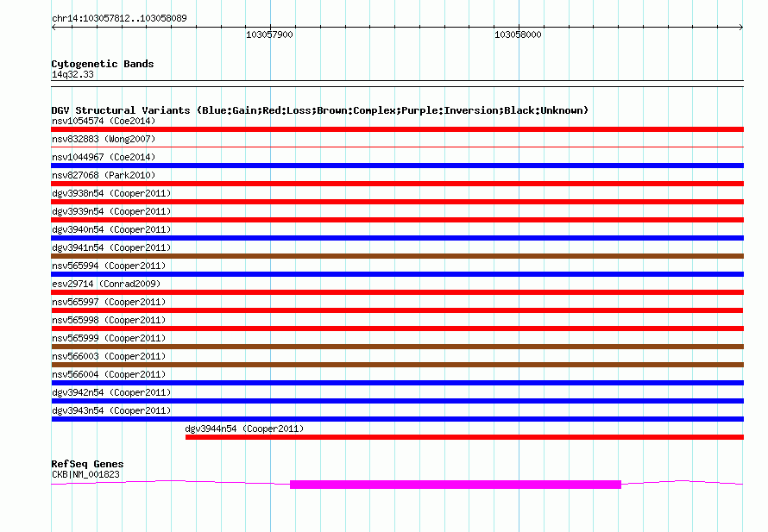Click the DGV Structural Variants track heading
Screen dimensions: 768x532
pyautogui.click(x=319, y=110)
